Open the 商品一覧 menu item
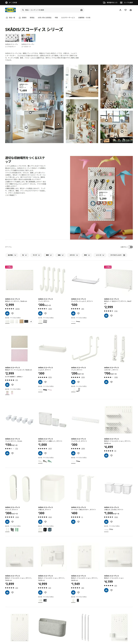This screenshot has width=138, height=644. (11, 17)
